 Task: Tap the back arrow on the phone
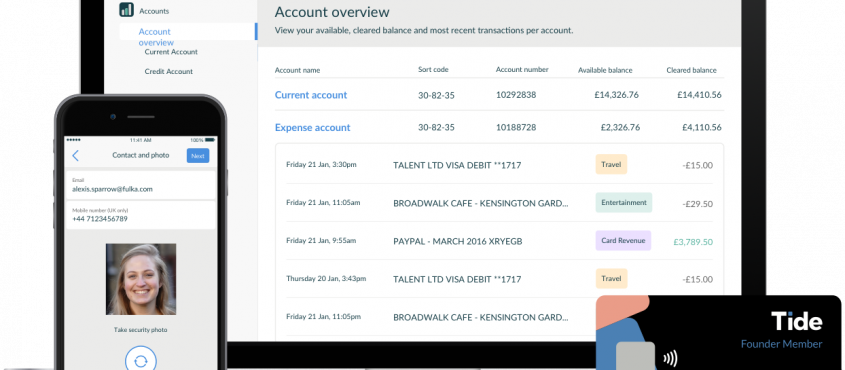coord(75,156)
